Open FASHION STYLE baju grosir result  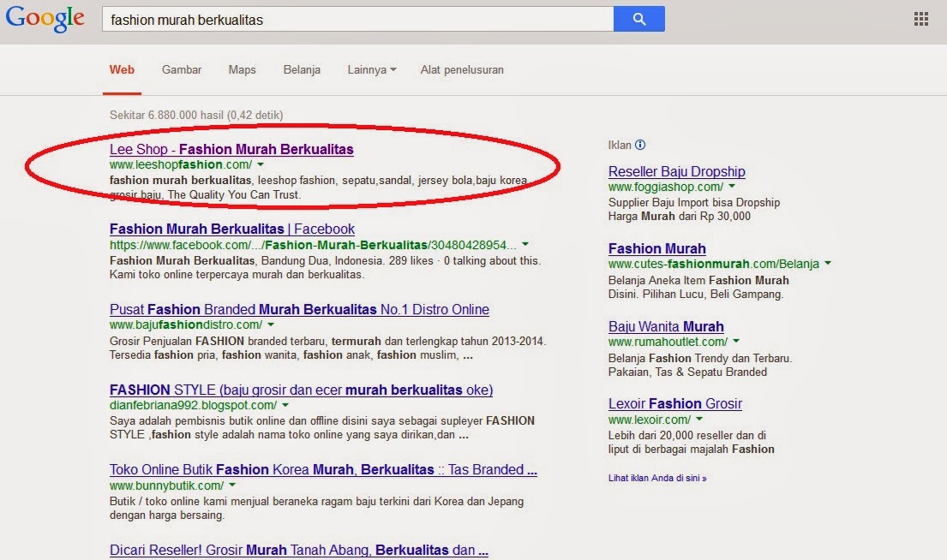click(301, 390)
